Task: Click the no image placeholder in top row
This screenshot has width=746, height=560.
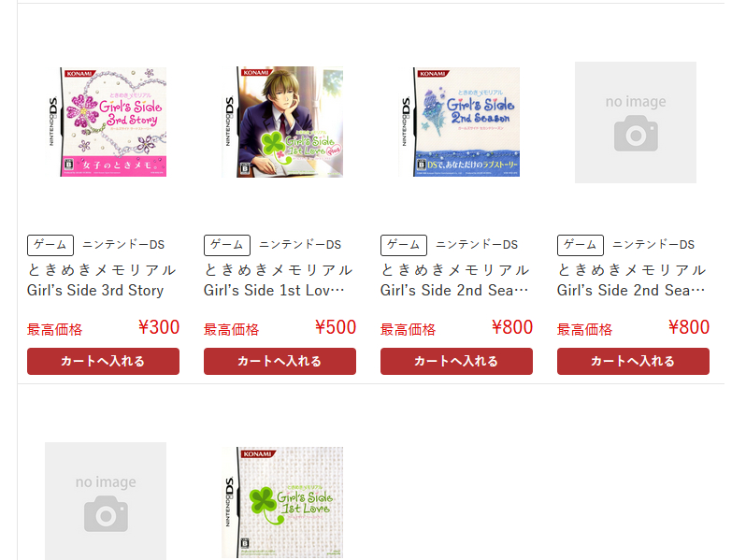Action: tap(636, 122)
